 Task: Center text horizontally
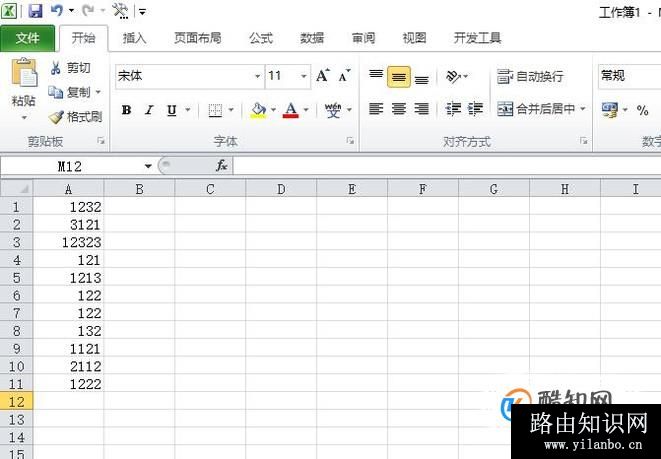(399, 109)
